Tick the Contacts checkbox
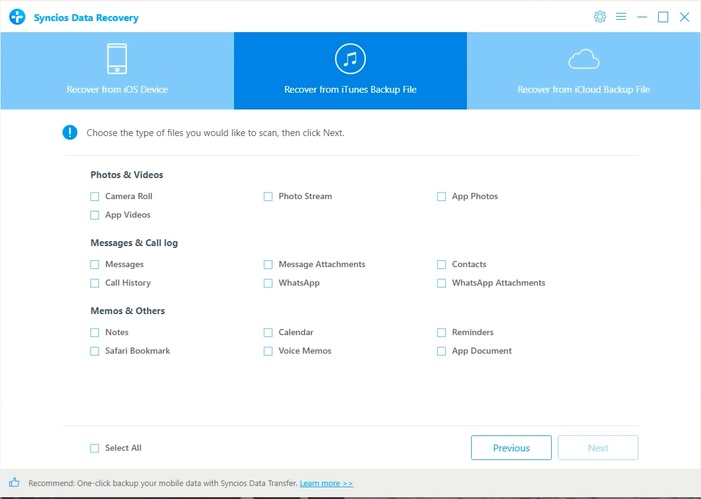Viewport: 701px width, 499px height. (441, 264)
